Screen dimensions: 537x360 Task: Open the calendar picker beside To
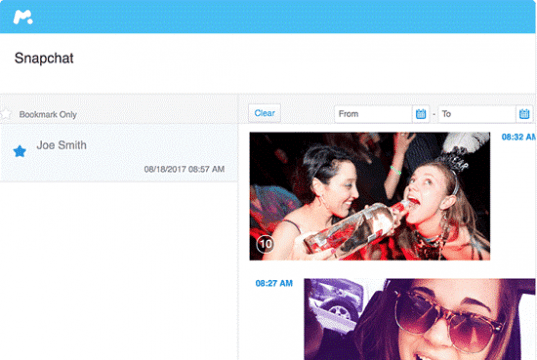click(x=524, y=114)
